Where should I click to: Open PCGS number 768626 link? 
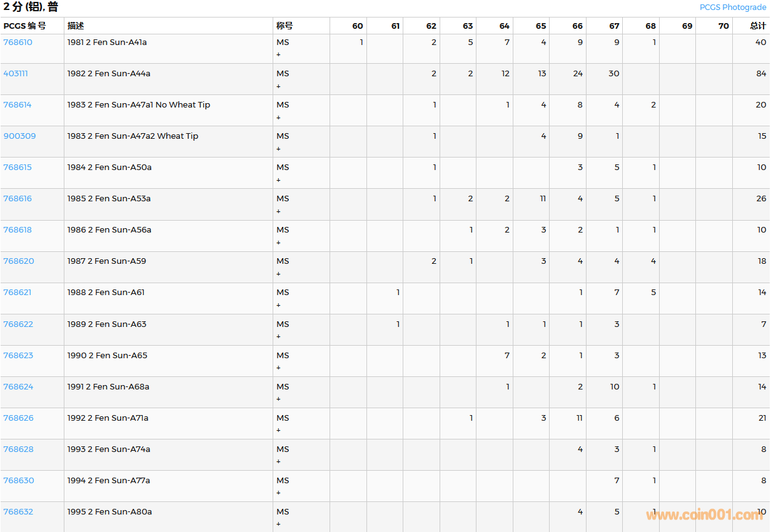(18, 418)
